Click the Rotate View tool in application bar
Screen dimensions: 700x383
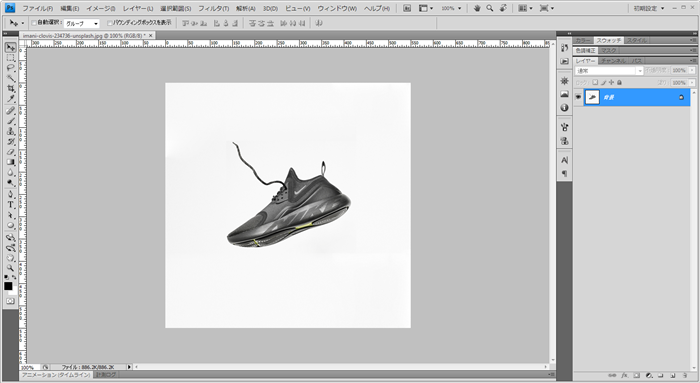[503, 8]
